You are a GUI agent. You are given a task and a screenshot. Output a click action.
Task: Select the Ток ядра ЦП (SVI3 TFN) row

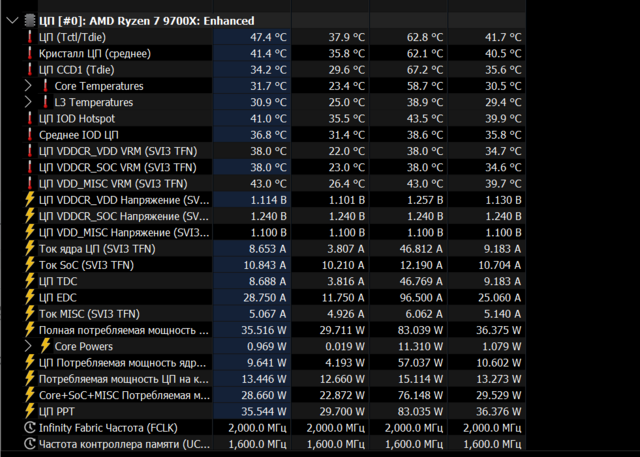click(x=97, y=249)
